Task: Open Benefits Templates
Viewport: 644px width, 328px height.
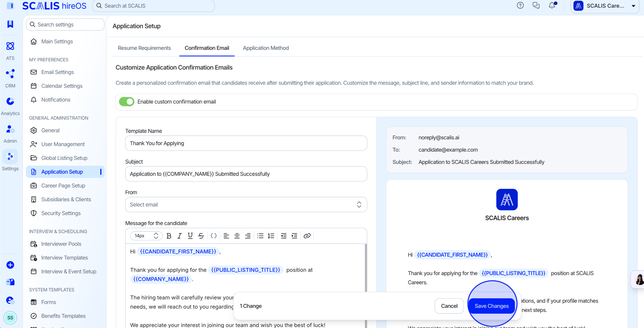Action: point(65,316)
